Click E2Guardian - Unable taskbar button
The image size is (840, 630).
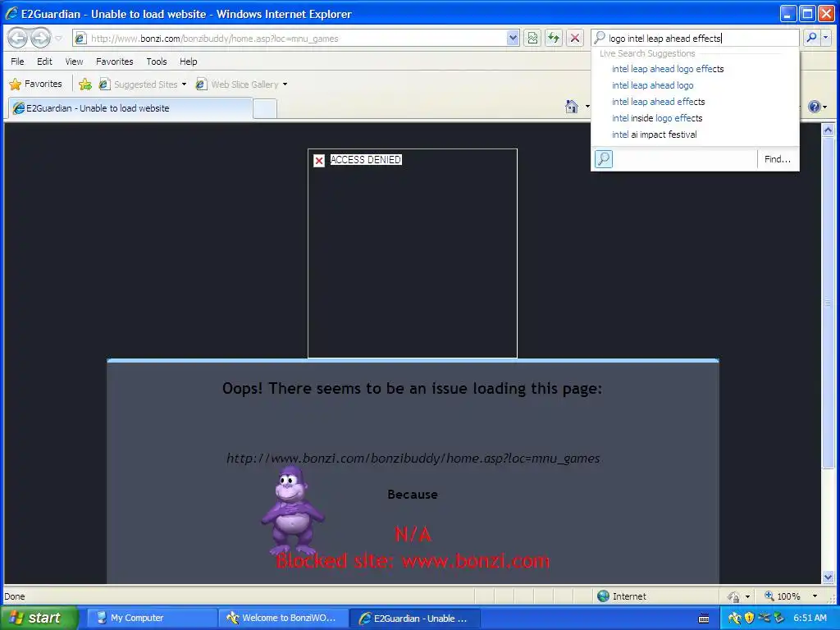pyautogui.click(x=415, y=619)
